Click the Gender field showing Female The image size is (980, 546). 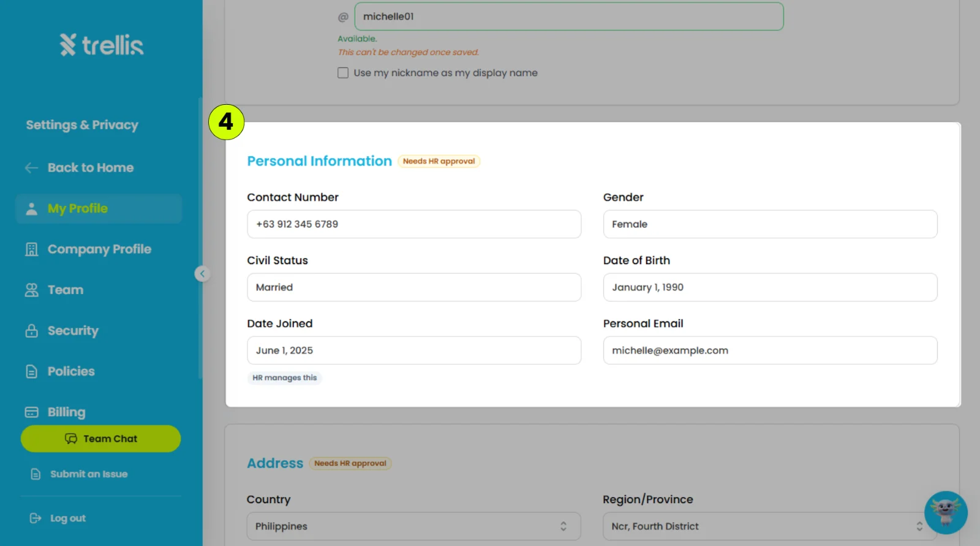pos(770,224)
